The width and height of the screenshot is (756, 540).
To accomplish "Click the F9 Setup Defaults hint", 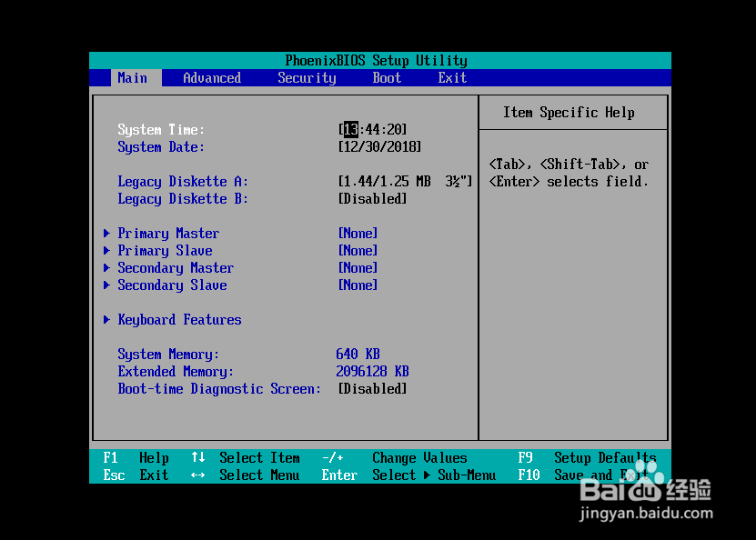I will pos(587,457).
